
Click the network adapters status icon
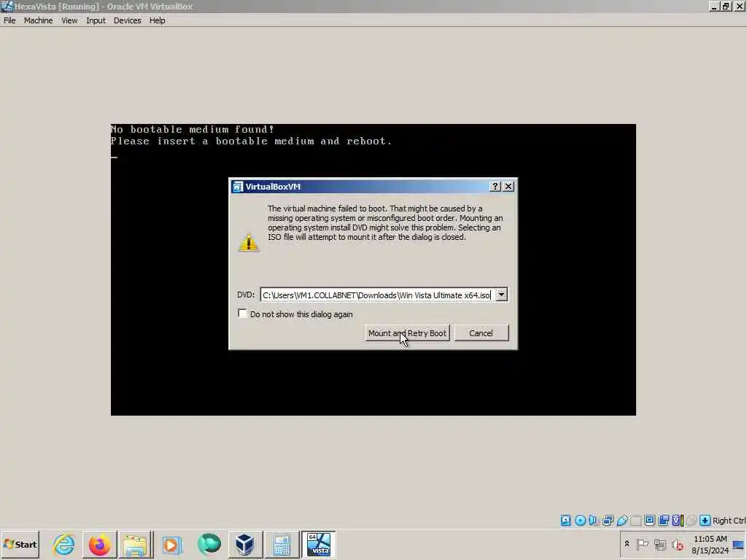click(x=608, y=521)
